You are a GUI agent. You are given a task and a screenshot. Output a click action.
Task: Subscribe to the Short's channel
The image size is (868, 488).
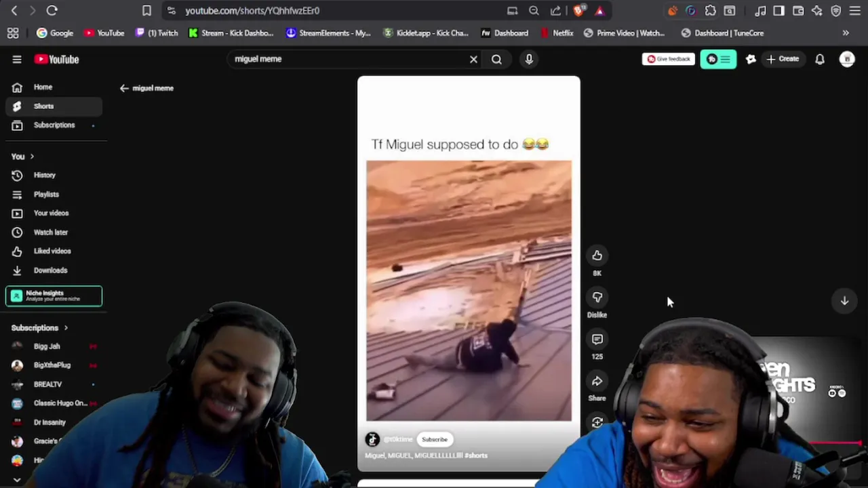pyautogui.click(x=435, y=439)
